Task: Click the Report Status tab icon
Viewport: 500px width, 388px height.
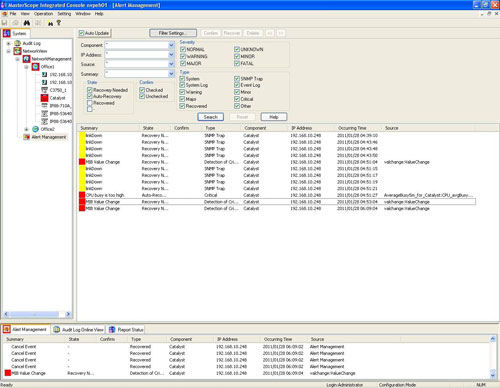Action: 112,330
